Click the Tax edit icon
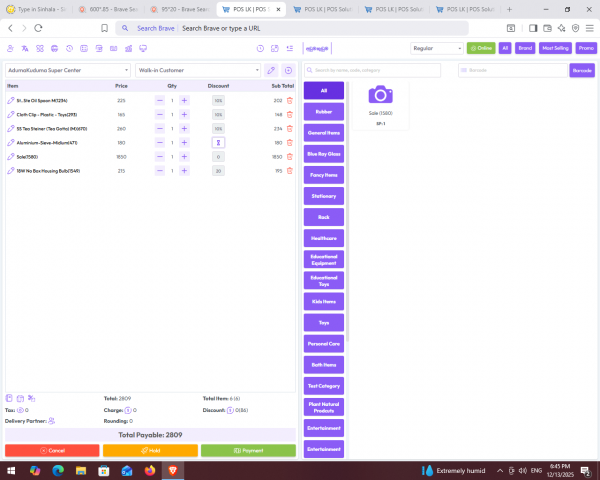Viewport: 600px width, 480px height. point(20,410)
